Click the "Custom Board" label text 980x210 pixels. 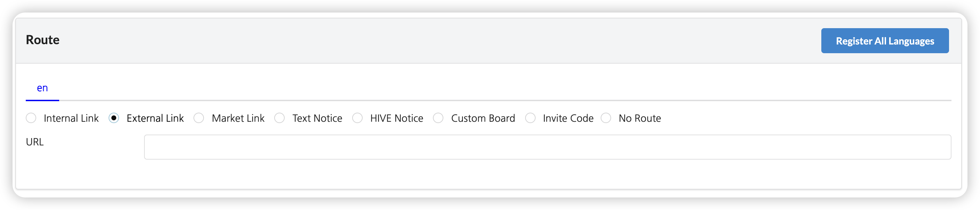(483, 119)
